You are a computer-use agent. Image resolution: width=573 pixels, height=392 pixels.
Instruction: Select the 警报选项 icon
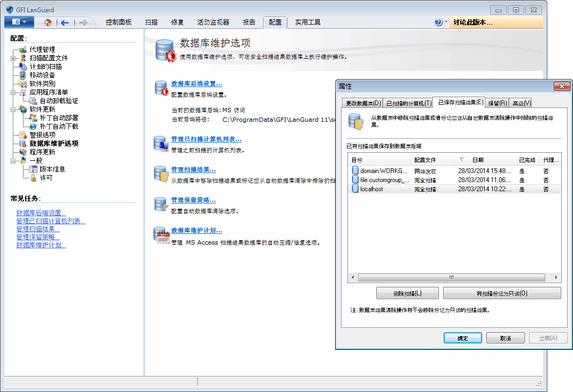coord(23,135)
